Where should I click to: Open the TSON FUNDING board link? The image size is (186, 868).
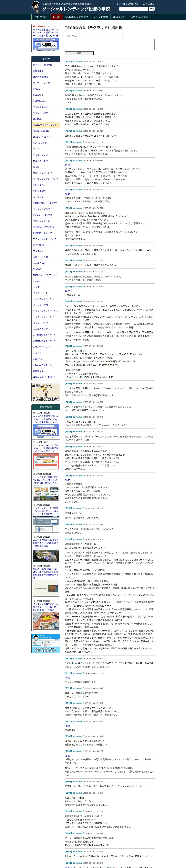click(x=46, y=131)
